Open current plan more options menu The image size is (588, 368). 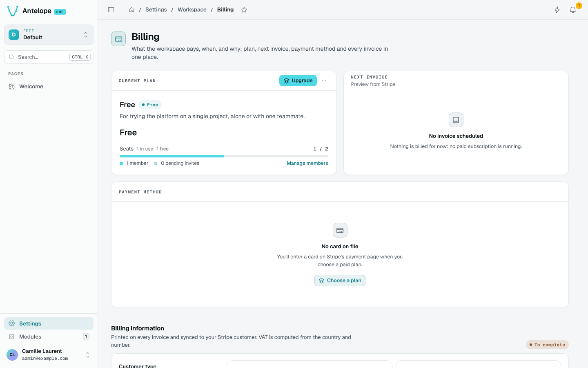click(324, 81)
